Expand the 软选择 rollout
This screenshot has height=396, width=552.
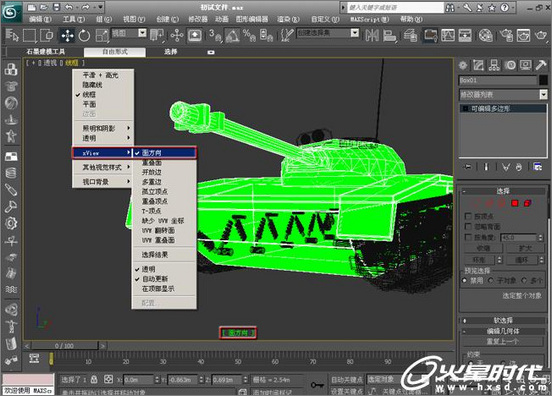pyautogui.click(x=503, y=320)
